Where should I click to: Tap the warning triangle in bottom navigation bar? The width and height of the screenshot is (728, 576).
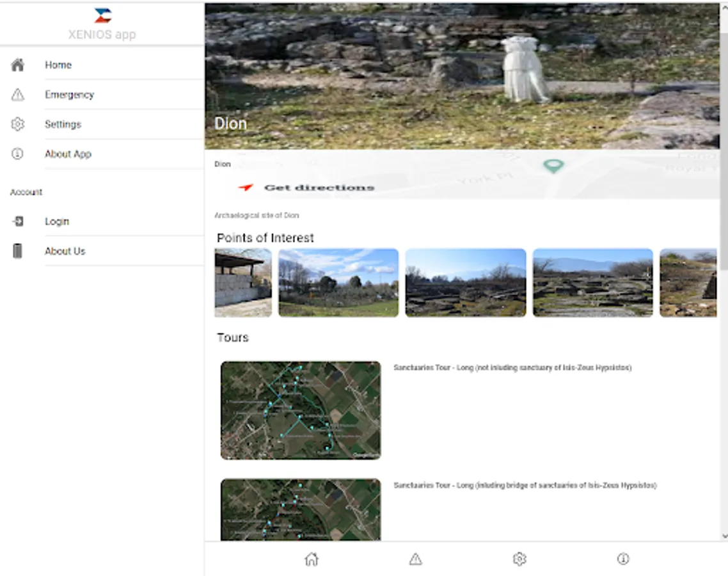click(x=415, y=559)
